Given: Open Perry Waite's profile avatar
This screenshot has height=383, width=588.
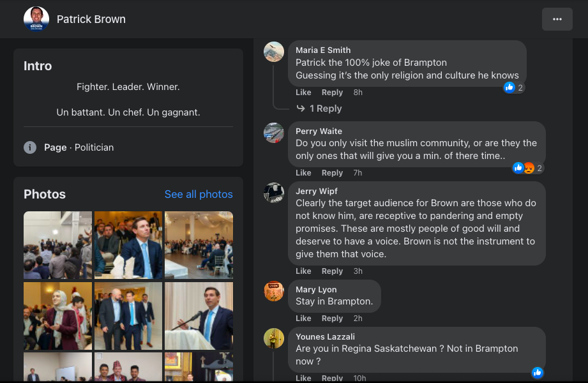Looking at the screenshot, I should pyautogui.click(x=274, y=133).
